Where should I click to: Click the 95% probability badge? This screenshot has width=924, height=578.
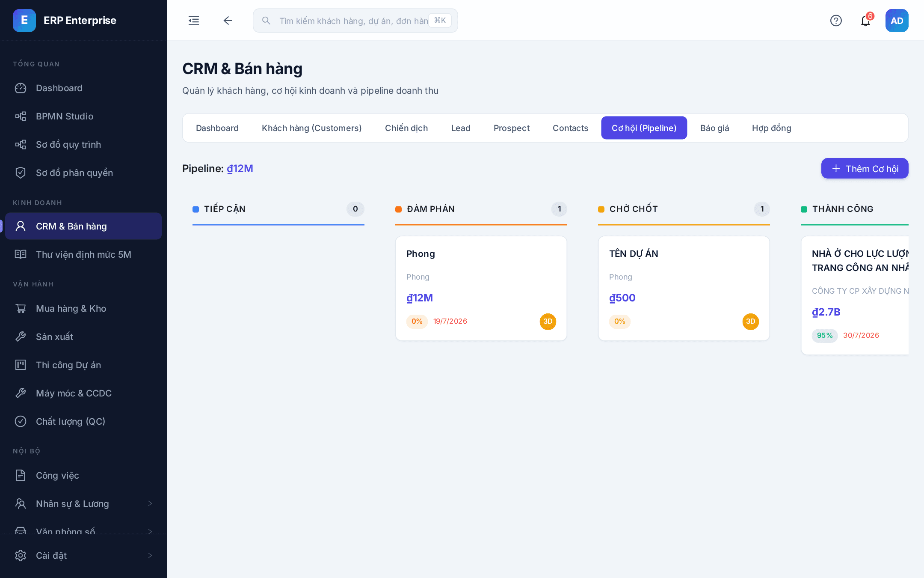click(825, 335)
